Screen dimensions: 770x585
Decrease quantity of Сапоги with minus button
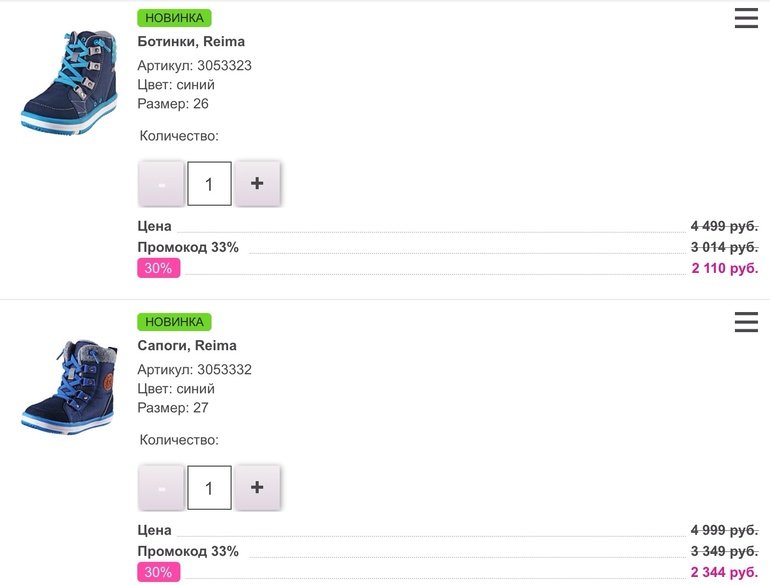tap(161, 488)
